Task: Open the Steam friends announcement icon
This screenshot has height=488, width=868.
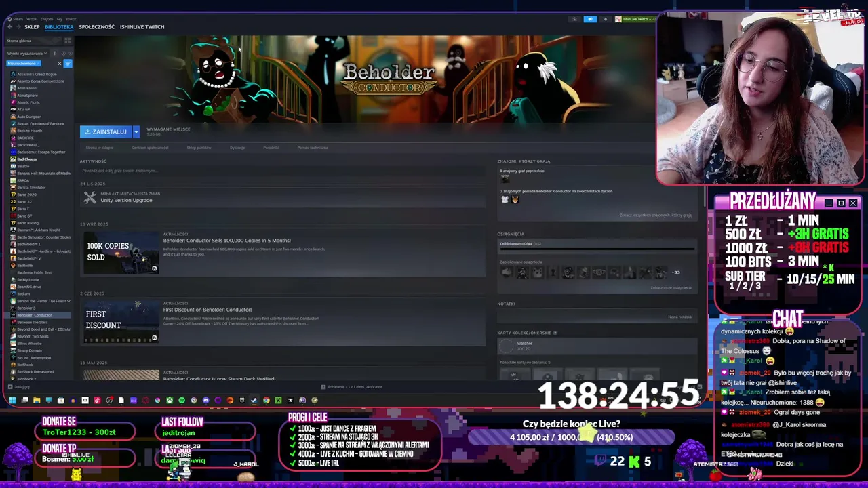Action: (x=590, y=19)
